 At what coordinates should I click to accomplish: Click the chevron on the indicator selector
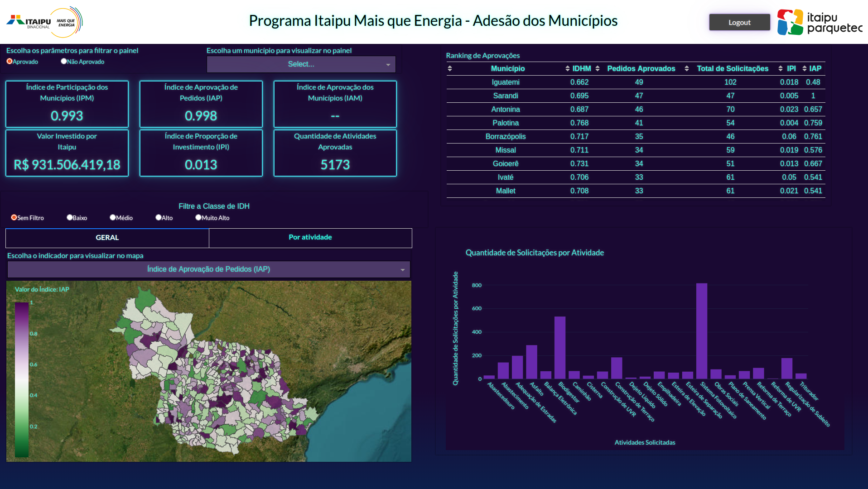402,269
